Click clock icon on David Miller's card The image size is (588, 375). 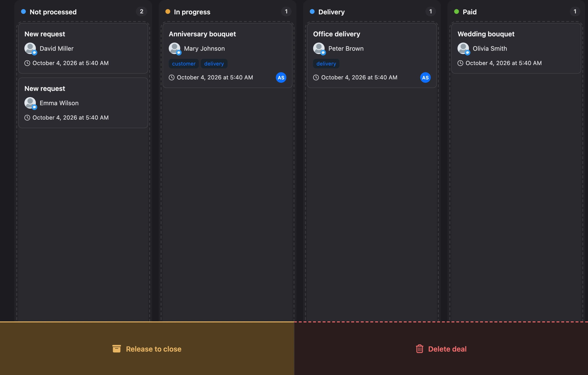click(x=27, y=63)
